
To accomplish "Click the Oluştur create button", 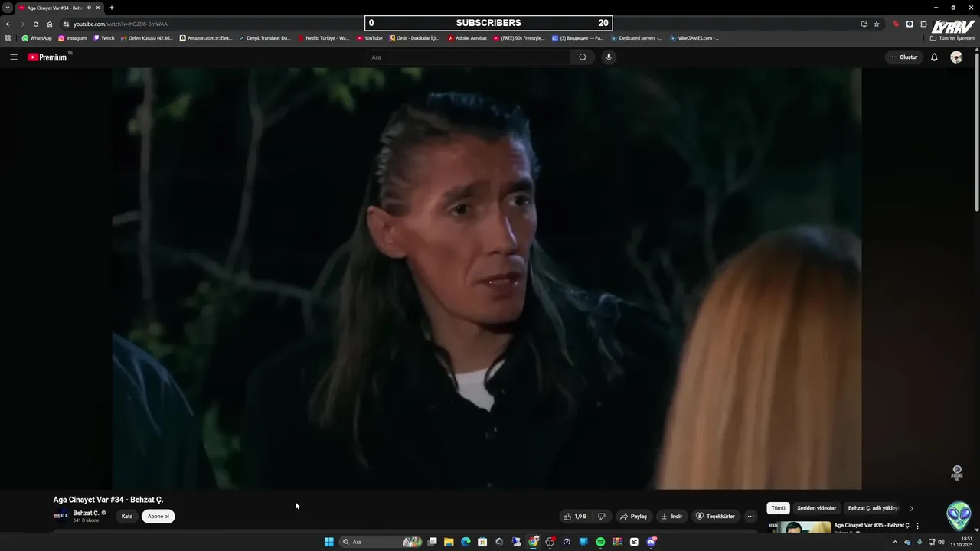I will coord(903,57).
